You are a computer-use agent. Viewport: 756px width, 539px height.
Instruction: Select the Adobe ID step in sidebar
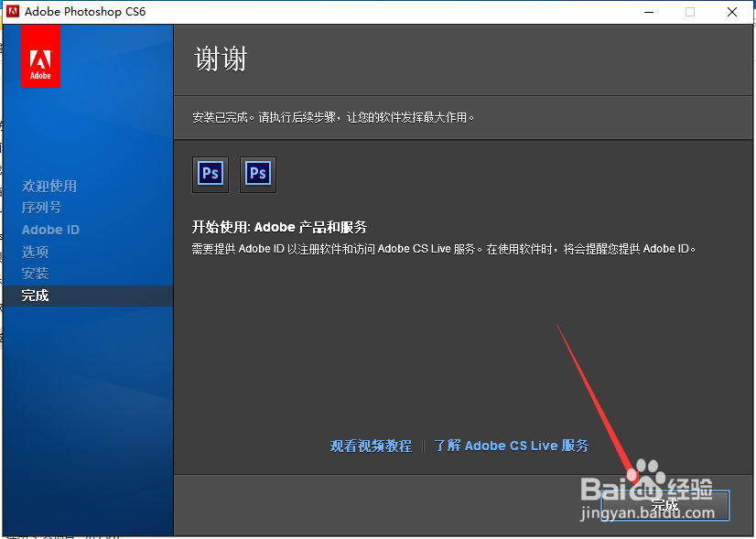tap(50, 230)
